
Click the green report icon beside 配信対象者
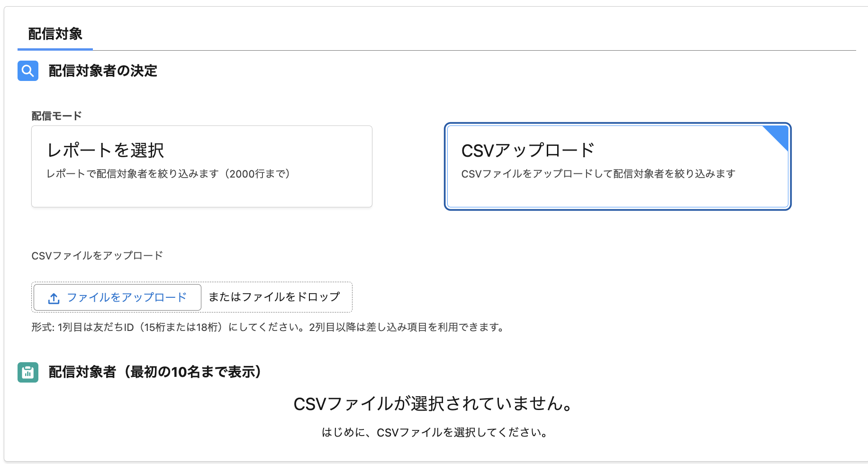click(28, 372)
